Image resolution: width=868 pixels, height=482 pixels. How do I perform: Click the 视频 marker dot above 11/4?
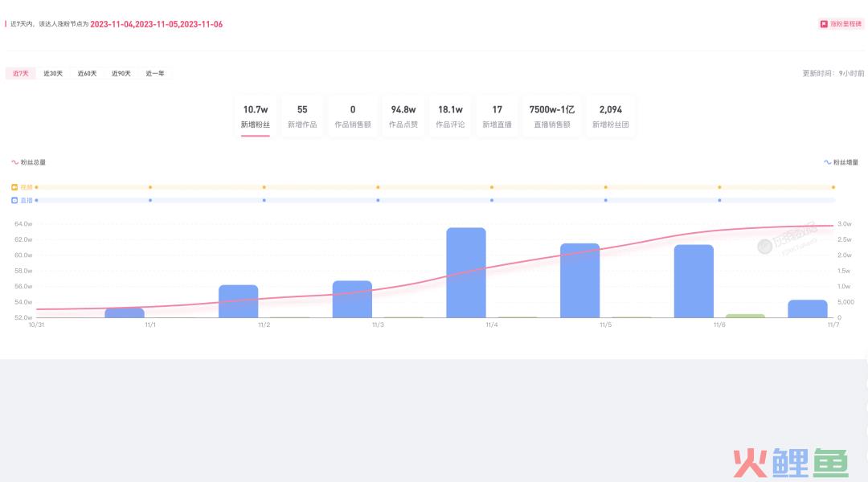tap(492, 187)
